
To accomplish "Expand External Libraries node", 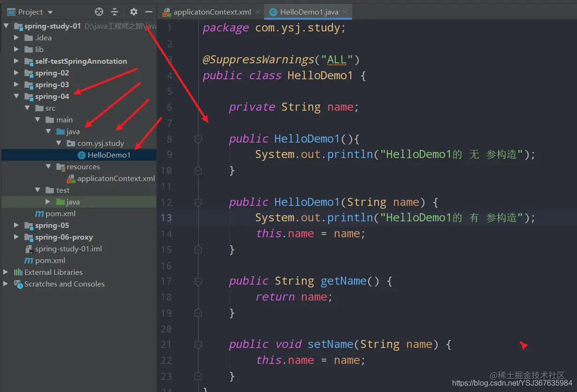I will [x=6, y=272].
